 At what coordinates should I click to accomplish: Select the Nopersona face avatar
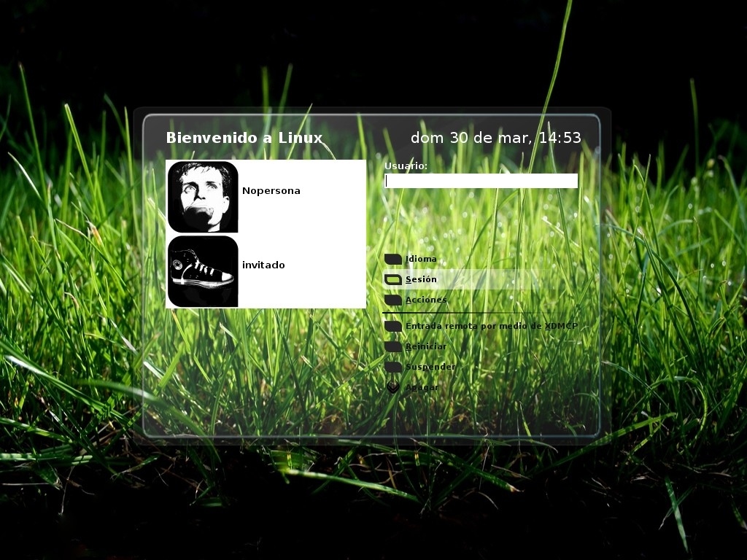[x=203, y=197]
